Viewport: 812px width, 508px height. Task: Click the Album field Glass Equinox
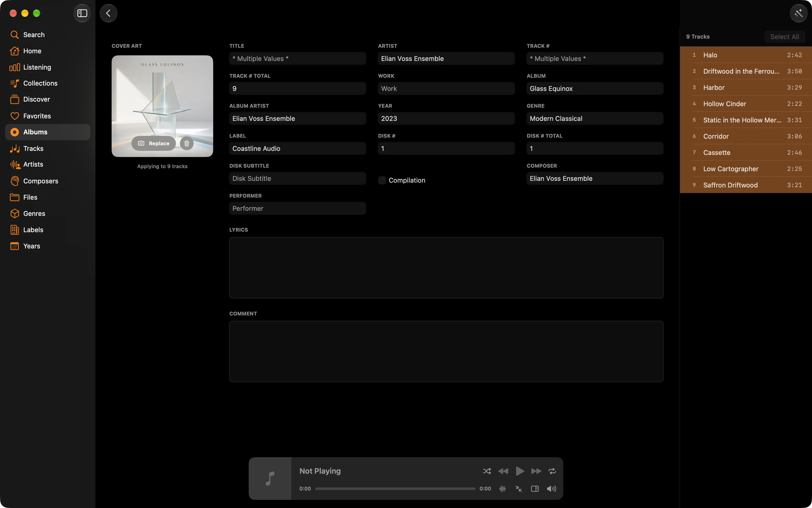coord(595,88)
